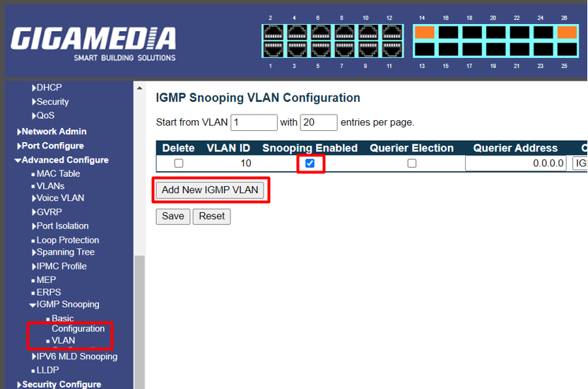Click port 7 icon on switch panel
Image resolution: width=588 pixels, height=389 pixels.
point(344,49)
